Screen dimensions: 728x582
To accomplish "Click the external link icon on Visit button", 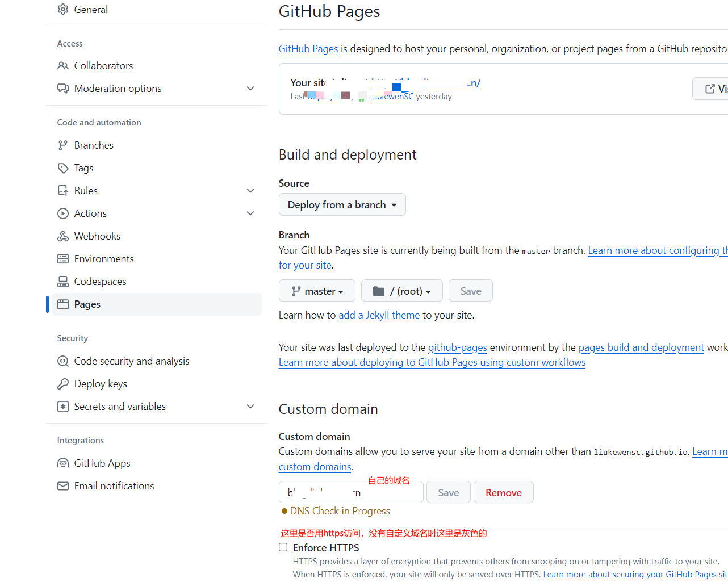I will tap(710, 89).
